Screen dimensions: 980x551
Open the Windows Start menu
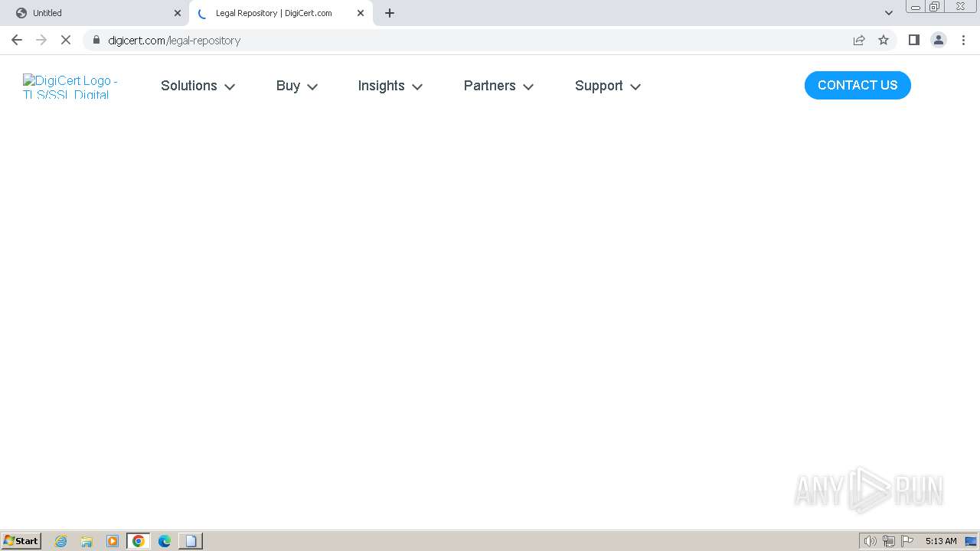pos(21,540)
